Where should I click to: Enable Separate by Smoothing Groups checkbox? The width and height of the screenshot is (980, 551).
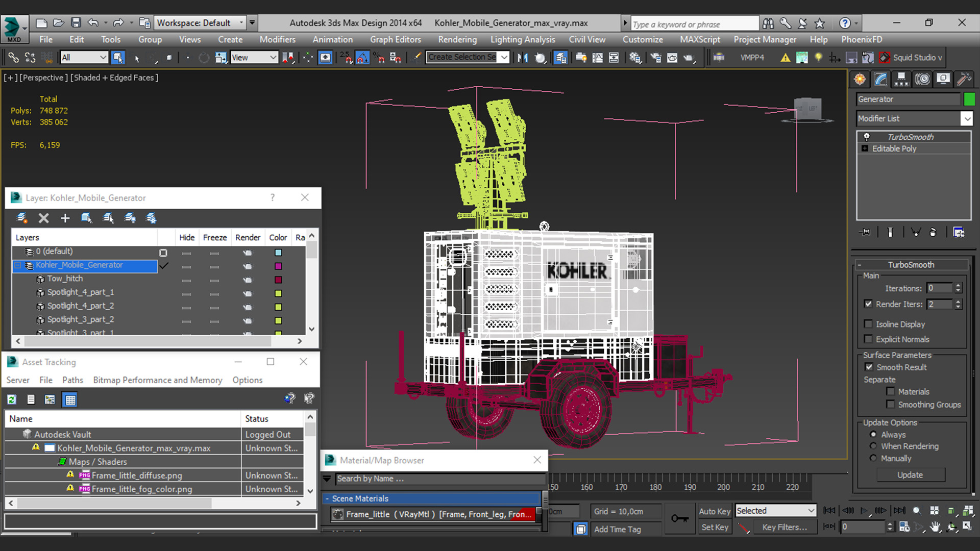(x=890, y=404)
